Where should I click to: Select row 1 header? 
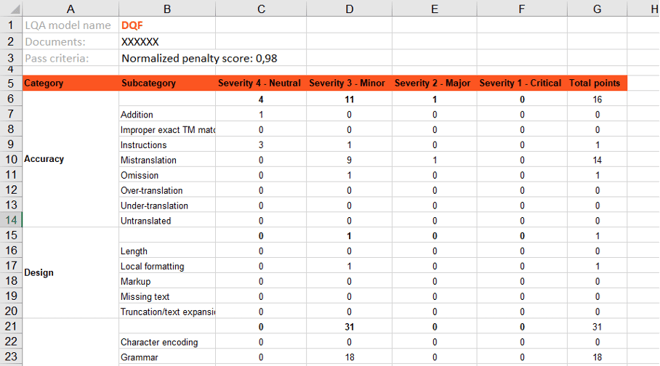(x=11, y=25)
